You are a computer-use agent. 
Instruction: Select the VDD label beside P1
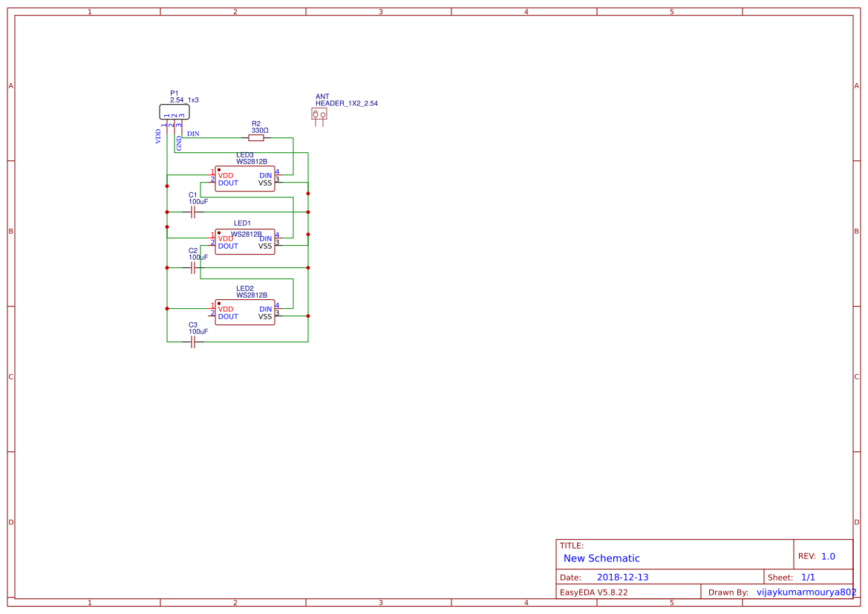157,134
